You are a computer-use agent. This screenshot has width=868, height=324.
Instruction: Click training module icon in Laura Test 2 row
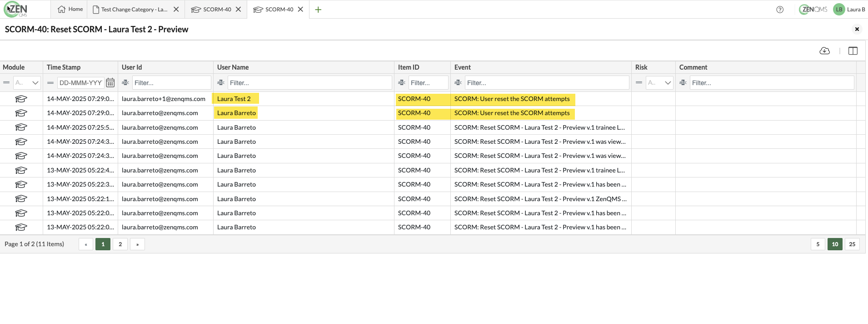point(21,99)
